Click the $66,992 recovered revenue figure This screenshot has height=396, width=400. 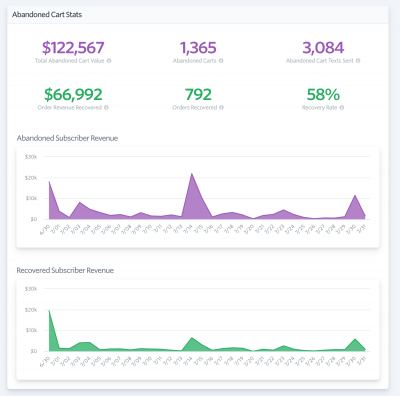(73, 94)
